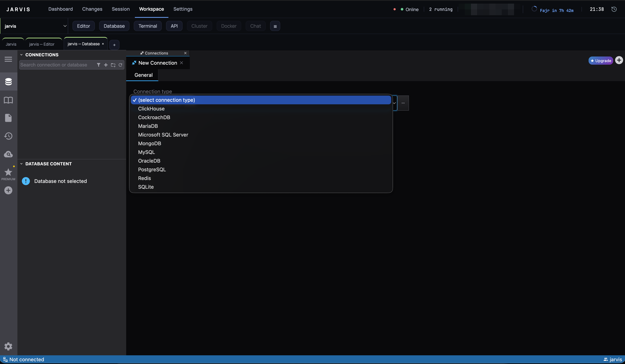The height and width of the screenshot is (364, 625).
Task: Open the more options menu after Chat
Action: (x=275, y=26)
